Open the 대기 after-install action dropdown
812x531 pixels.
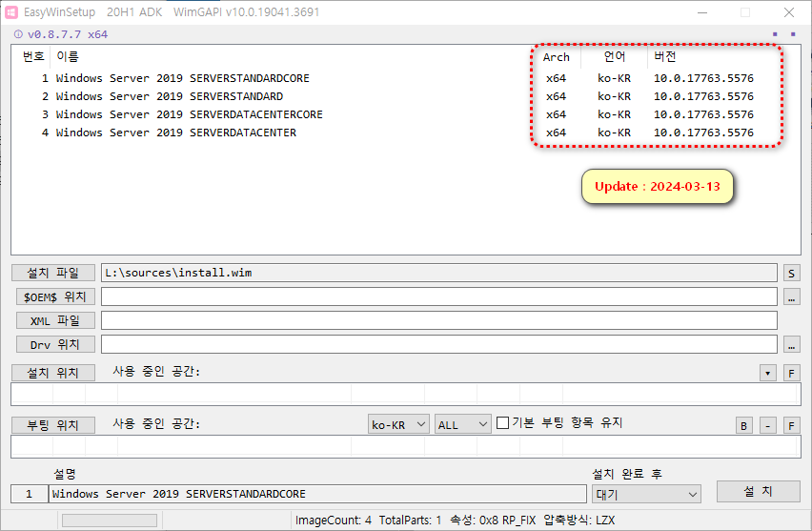point(646,494)
